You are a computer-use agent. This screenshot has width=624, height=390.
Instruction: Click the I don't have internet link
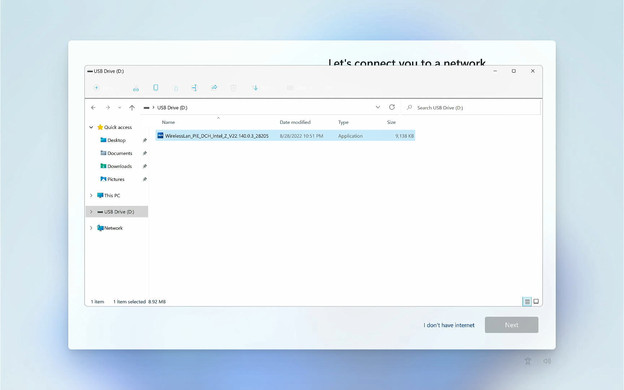[449, 325]
